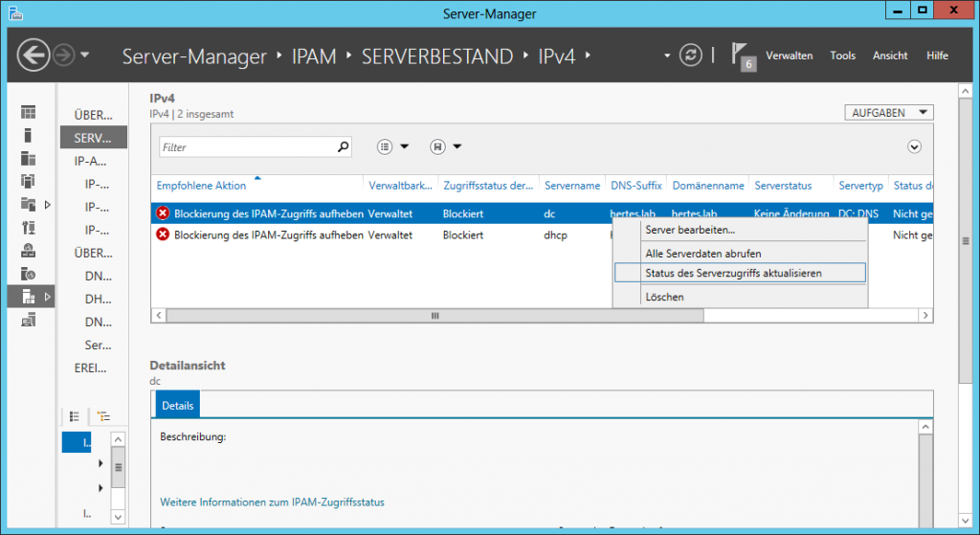The width and height of the screenshot is (980, 535).
Task: Sort by 'Empfohlene Aktion' column header
Action: (x=201, y=185)
